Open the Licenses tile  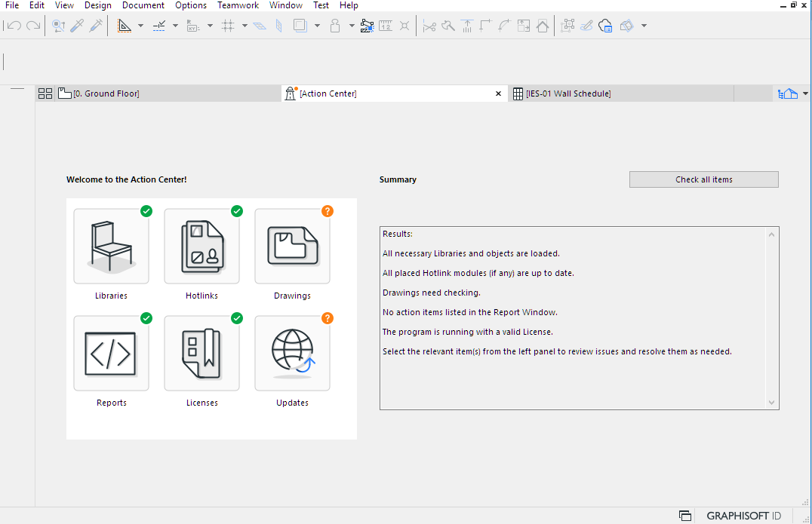(202, 354)
